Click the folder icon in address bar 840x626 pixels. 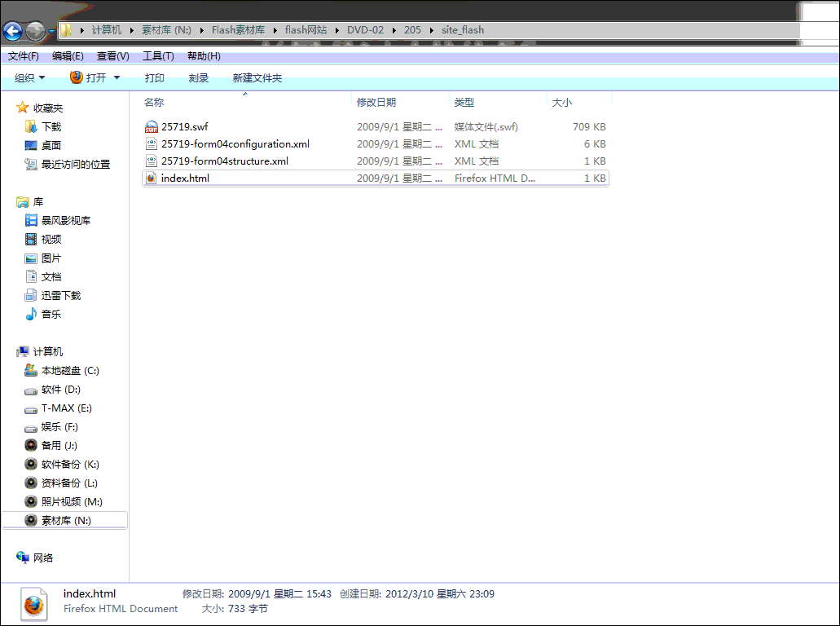pos(66,30)
